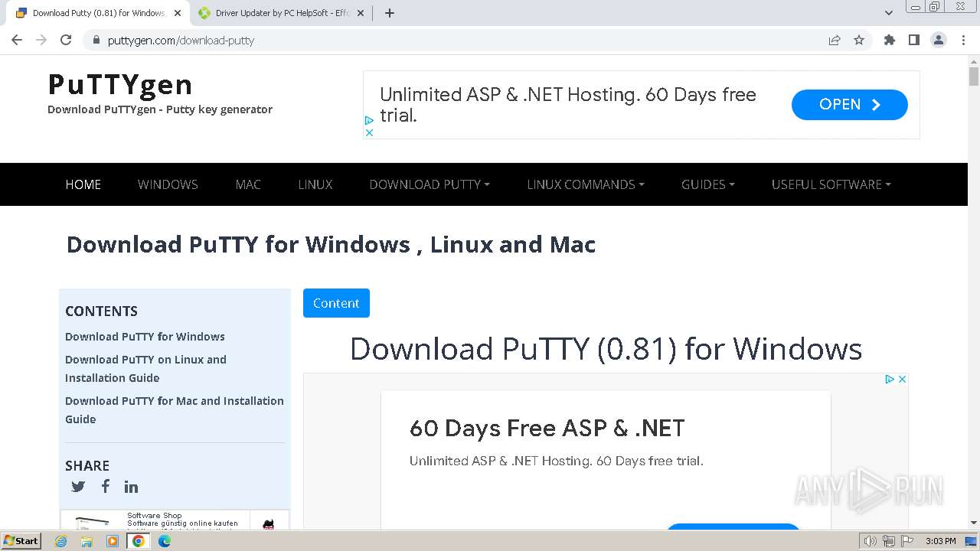Click MAC in navigation bar

[248, 184]
